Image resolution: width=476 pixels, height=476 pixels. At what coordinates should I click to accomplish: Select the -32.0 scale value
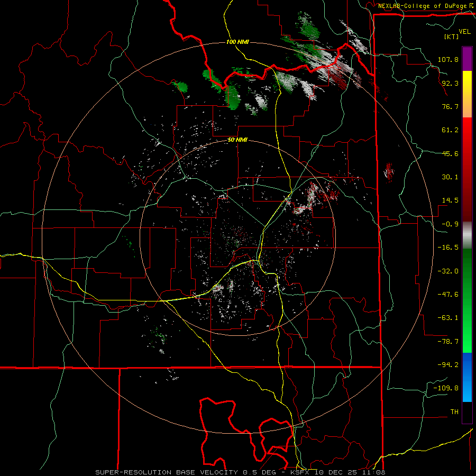[x=448, y=271]
